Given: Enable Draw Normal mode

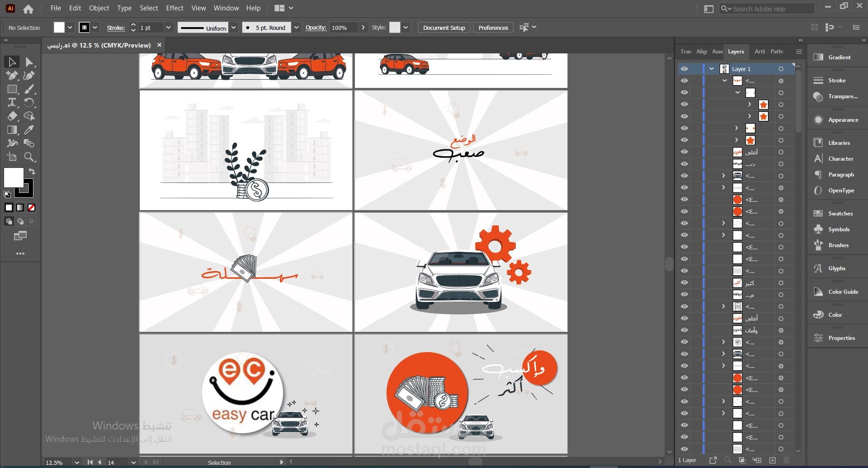Looking at the screenshot, I should tap(9, 221).
